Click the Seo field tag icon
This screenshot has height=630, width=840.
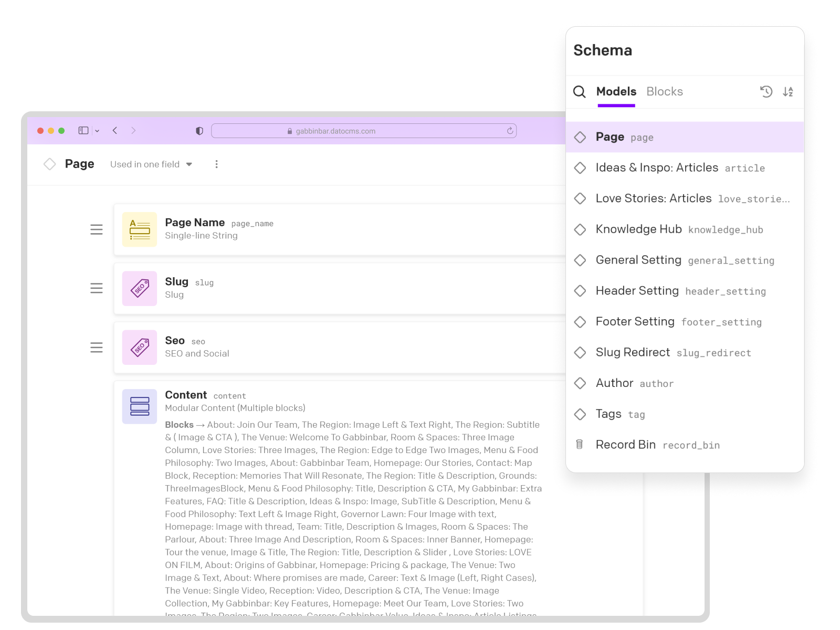pos(140,348)
